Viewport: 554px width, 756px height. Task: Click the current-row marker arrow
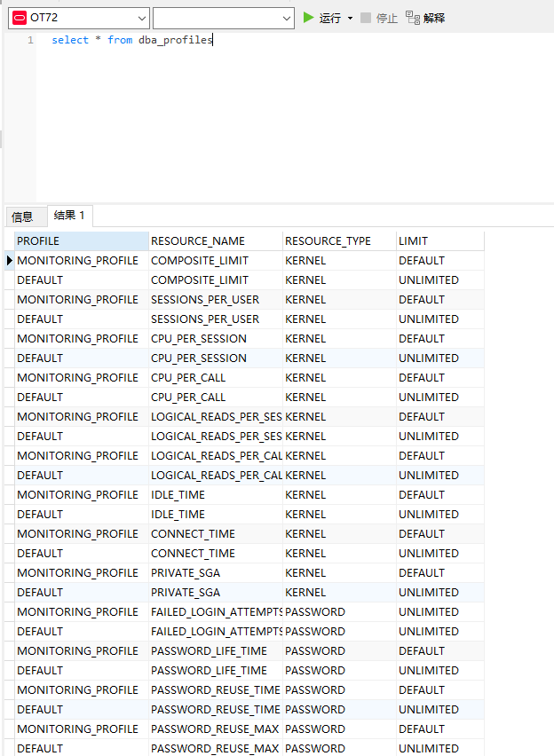tap(9, 261)
